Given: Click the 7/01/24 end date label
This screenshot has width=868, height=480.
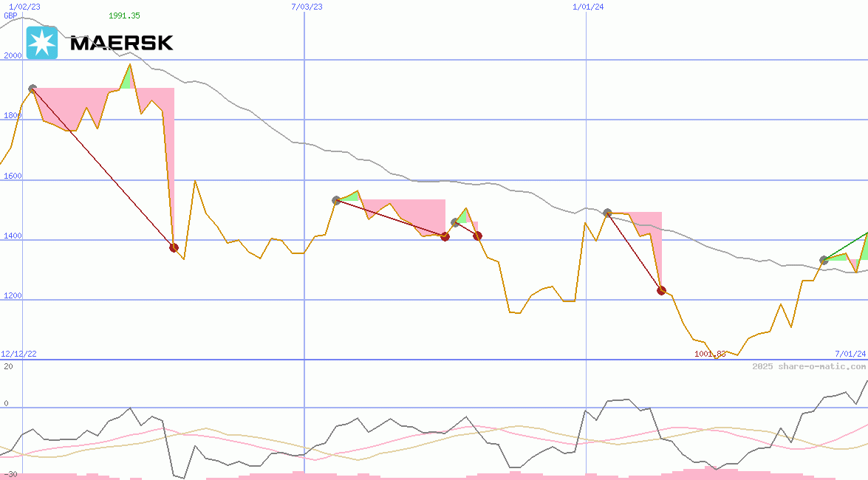Looking at the screenshot, I should [850, 354].
